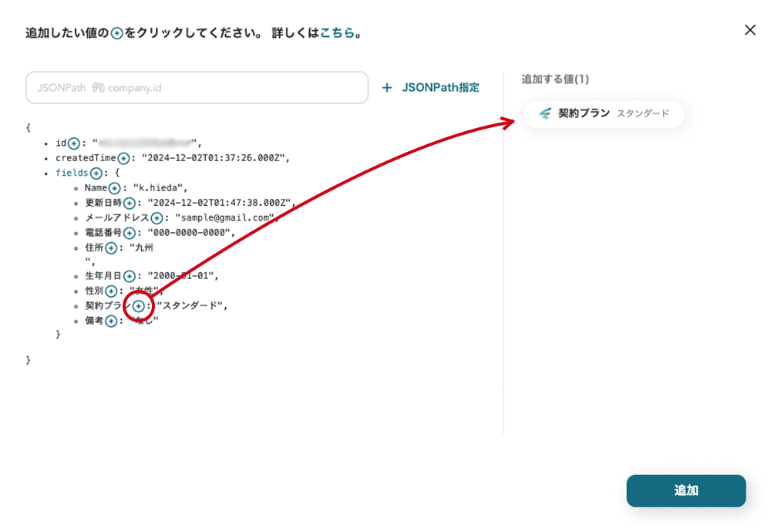Focus the JSONPath input field

point(197,88)
